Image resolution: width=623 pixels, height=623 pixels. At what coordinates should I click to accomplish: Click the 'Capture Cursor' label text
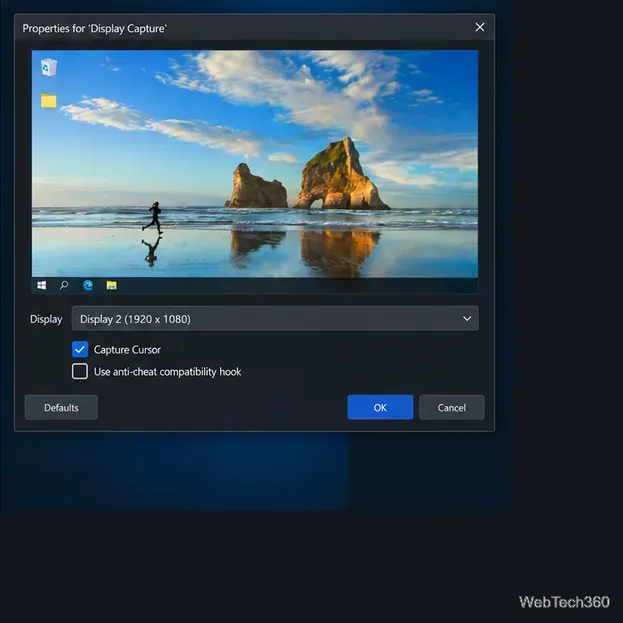(x=127, y=350)
